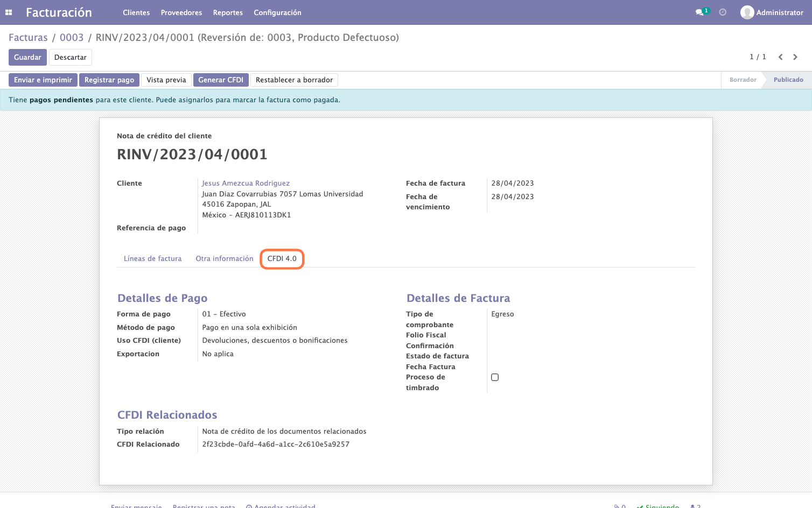Toggle the Proceso de timbrado checkbox
Viewport: 812px width, 508px height.
coord(495,377)
